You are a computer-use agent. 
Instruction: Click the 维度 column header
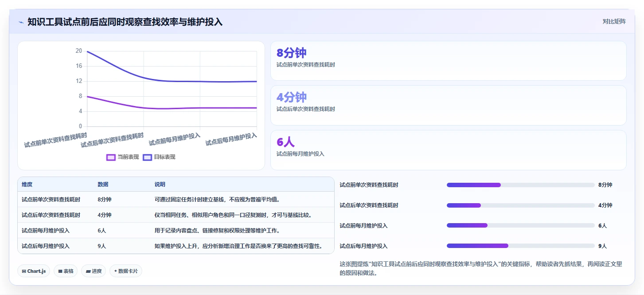27,185
